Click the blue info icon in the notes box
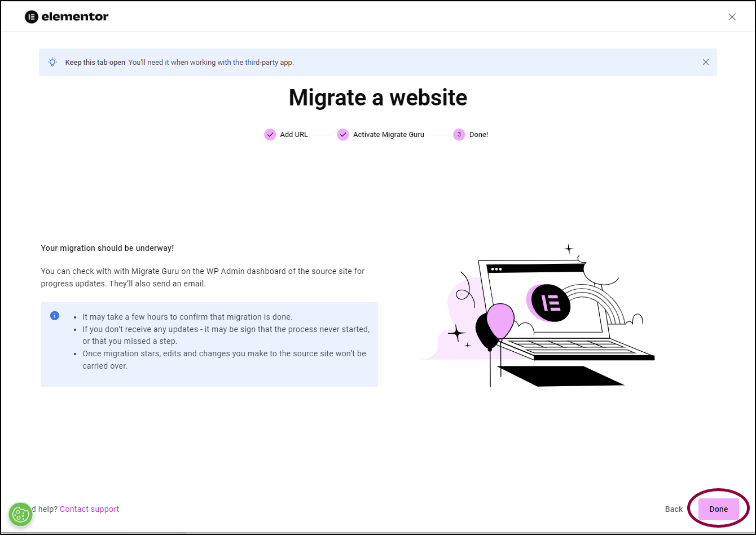The image size is (756, 535). click(55, 316)
